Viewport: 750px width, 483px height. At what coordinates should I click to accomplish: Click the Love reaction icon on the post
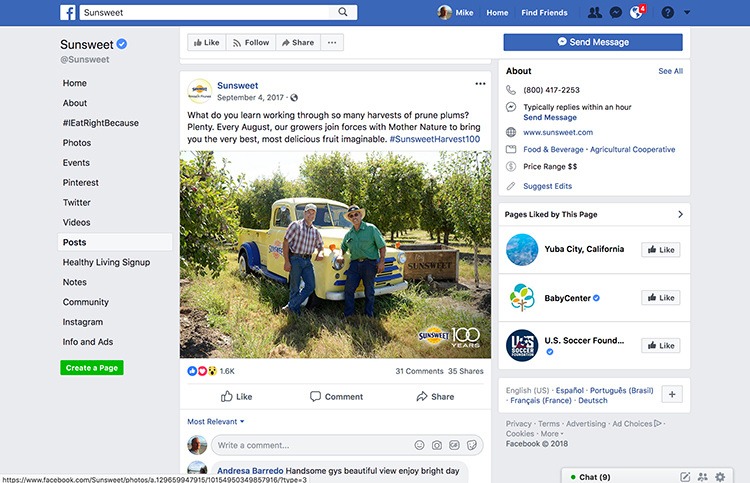(x=202, y=371)
